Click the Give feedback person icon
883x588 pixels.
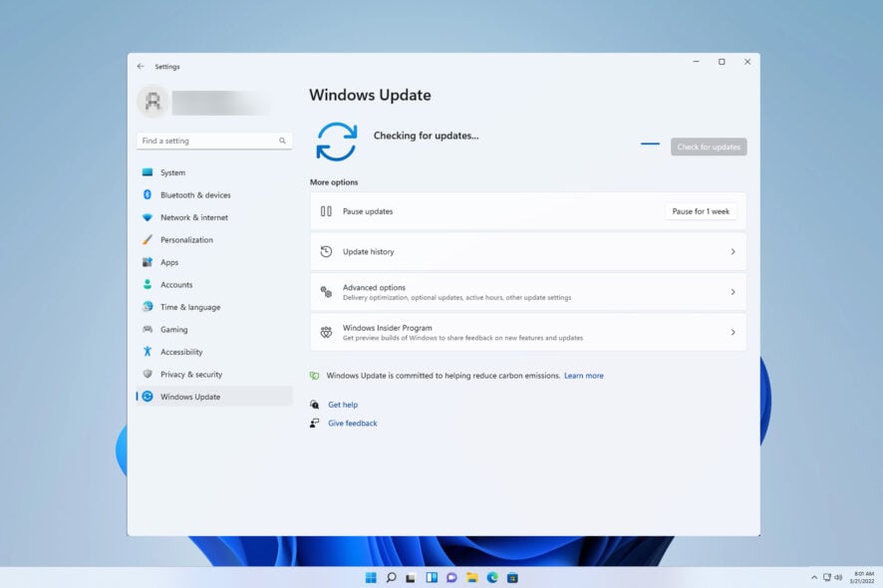[x=314, y=423]
